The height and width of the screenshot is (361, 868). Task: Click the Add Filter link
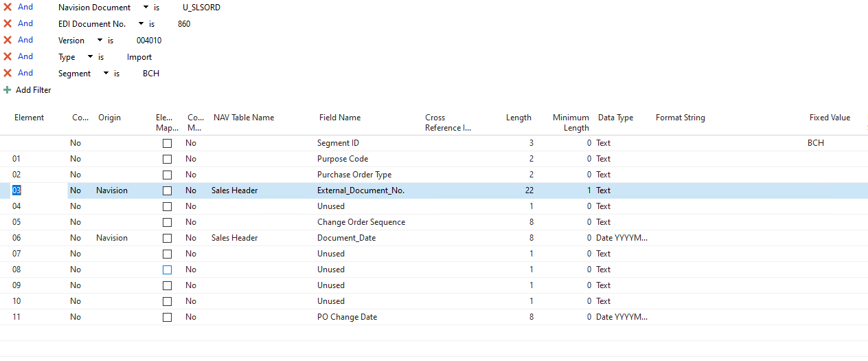coord(34,90)
